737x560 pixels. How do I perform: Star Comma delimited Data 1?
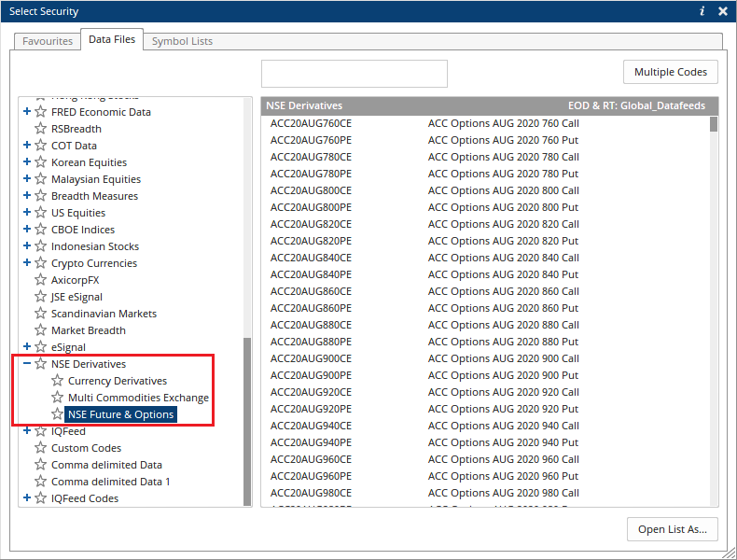pyautogui.click(x=41, y=482)
